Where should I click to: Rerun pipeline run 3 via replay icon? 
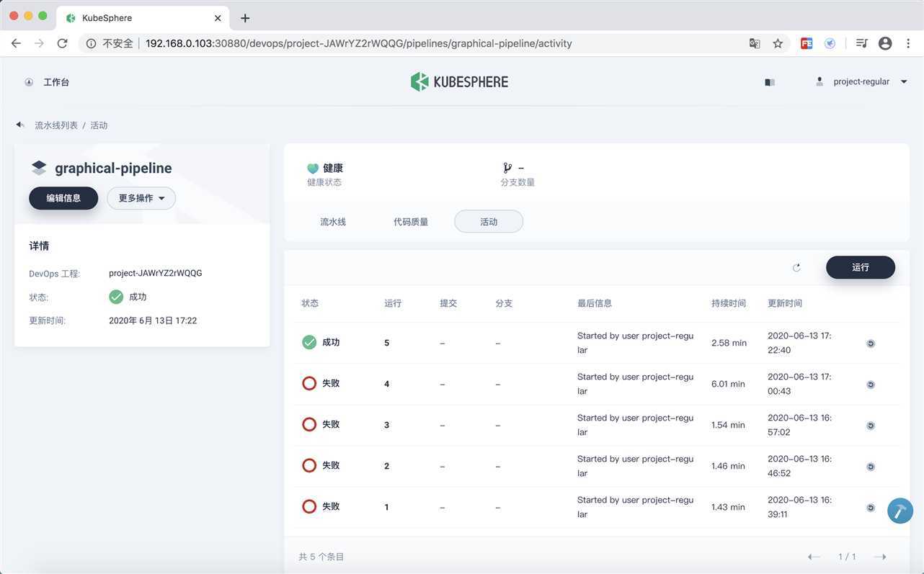pyautogui.click(x=871, y=426)
